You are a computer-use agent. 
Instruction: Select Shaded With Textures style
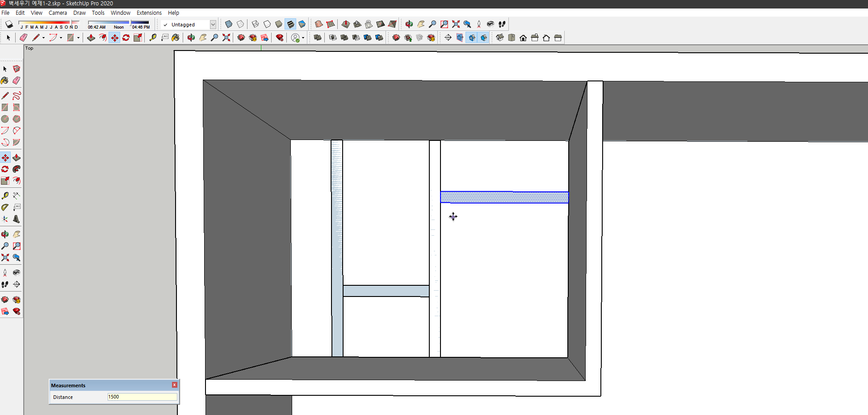[290, 24]
